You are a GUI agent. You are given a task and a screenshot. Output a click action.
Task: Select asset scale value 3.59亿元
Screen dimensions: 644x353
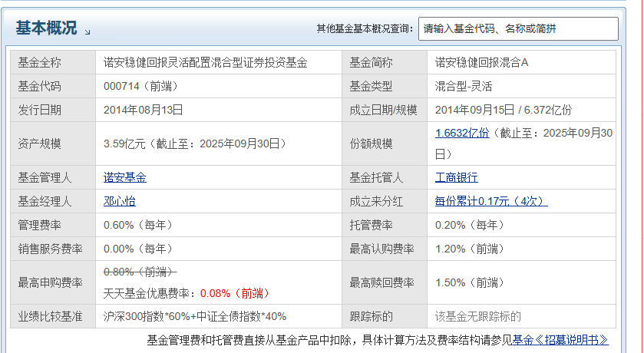tap(124, 144)
